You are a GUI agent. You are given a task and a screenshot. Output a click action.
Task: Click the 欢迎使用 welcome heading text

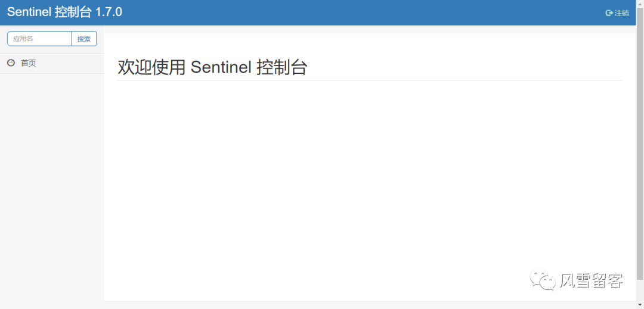[x=151, y=67]
